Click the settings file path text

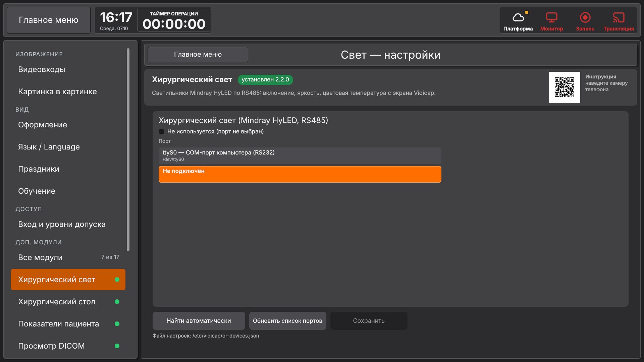click(206, 336)
